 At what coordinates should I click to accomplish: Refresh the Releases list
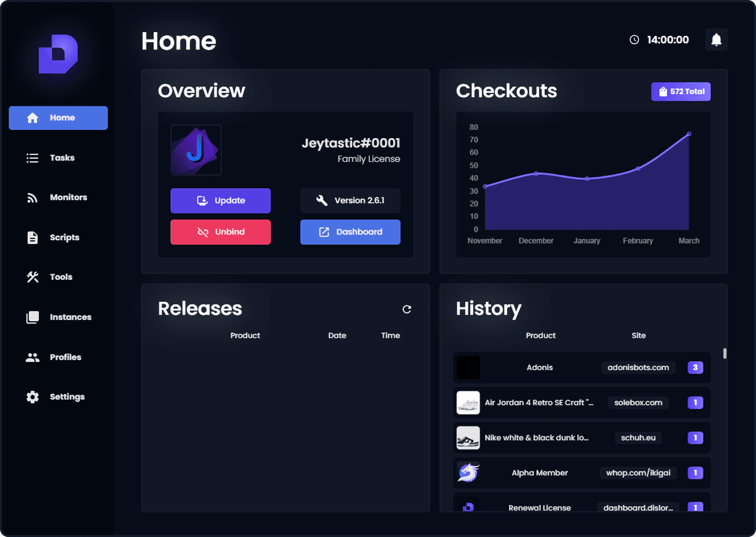pos(406,309)
